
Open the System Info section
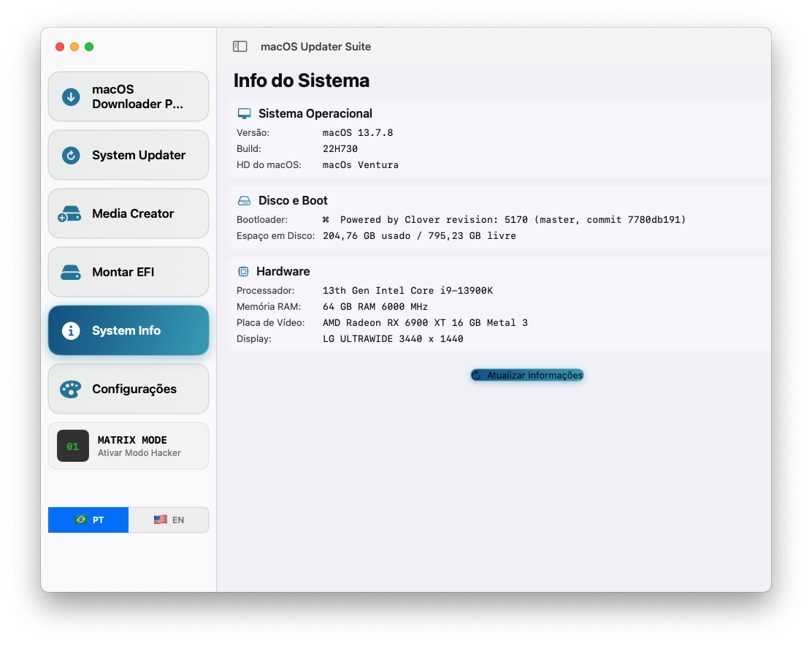point(129,330)
